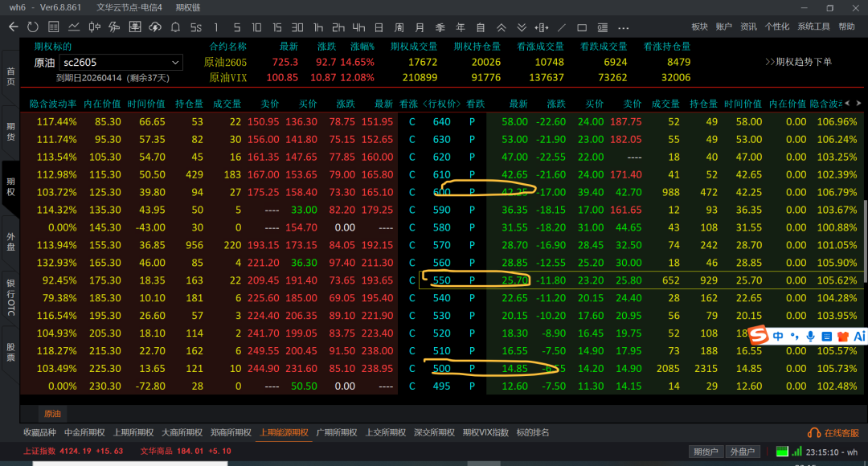Open the sc2605 contract dropdown
868x466 pixels.
[121, 63]
